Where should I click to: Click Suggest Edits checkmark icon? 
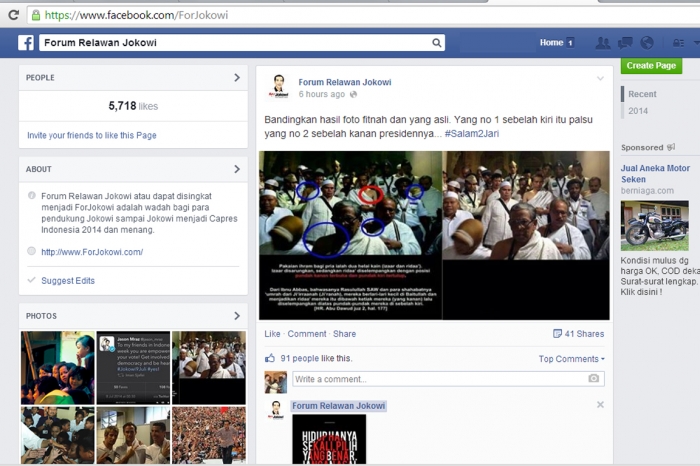pos(31,280)
